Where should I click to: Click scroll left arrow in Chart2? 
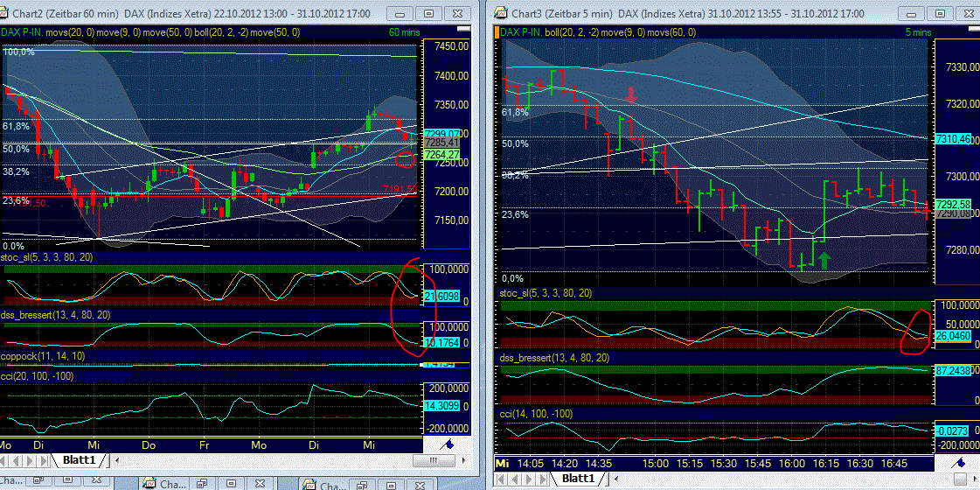point(117,460)
